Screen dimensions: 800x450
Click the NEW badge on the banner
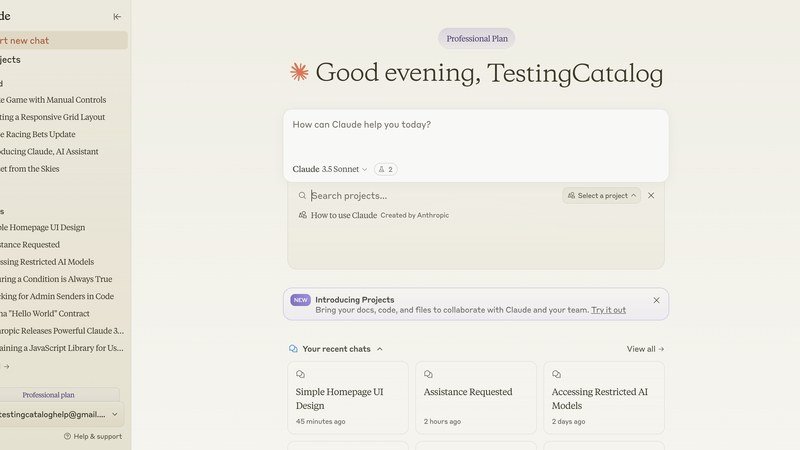pyautogui.click(x=301, y=300)
